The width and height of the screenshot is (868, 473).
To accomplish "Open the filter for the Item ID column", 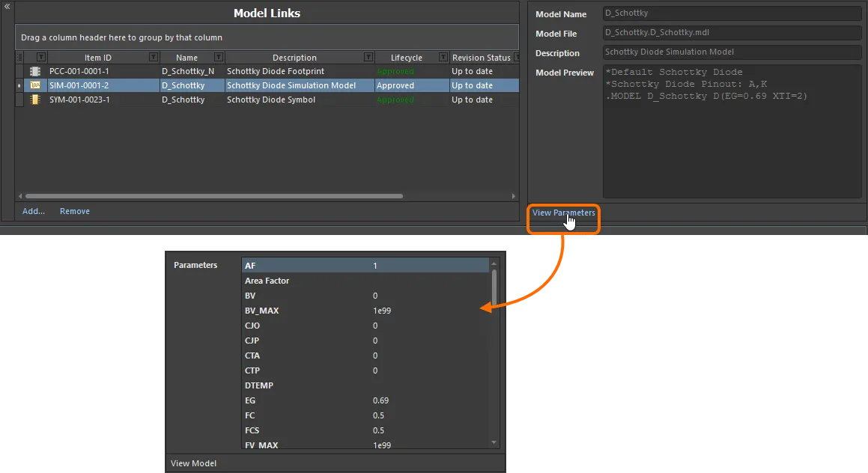I will 154,58.
